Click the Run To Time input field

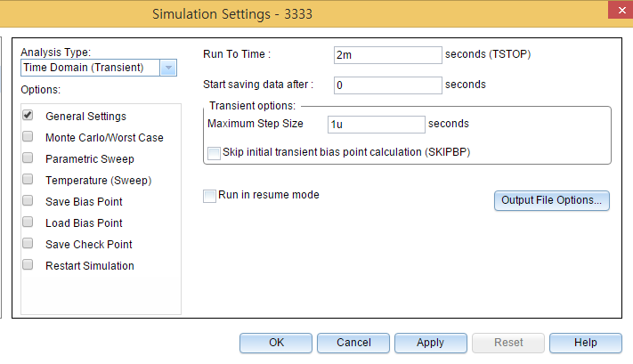388,55
